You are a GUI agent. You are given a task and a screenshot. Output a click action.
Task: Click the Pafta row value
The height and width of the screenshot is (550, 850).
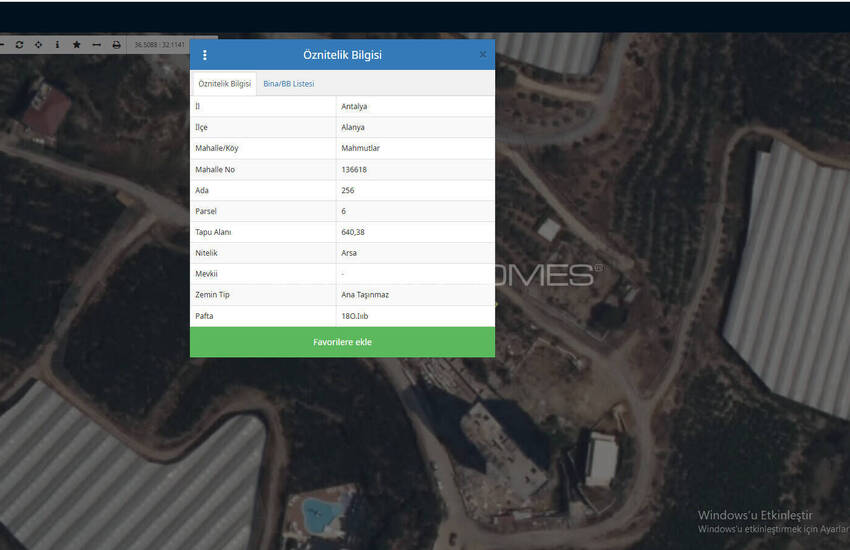coord(355,316)
